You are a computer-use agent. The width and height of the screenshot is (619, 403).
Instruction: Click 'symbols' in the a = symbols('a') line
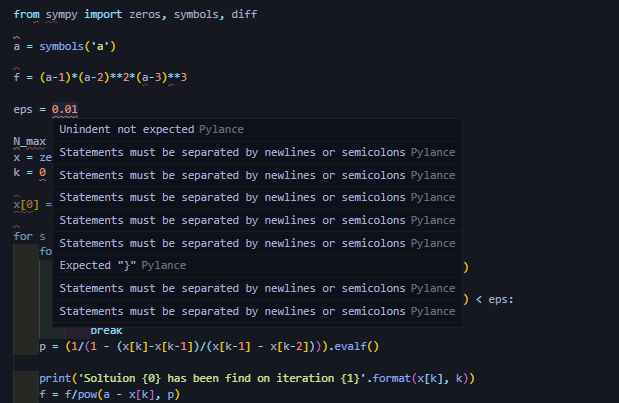61,47
